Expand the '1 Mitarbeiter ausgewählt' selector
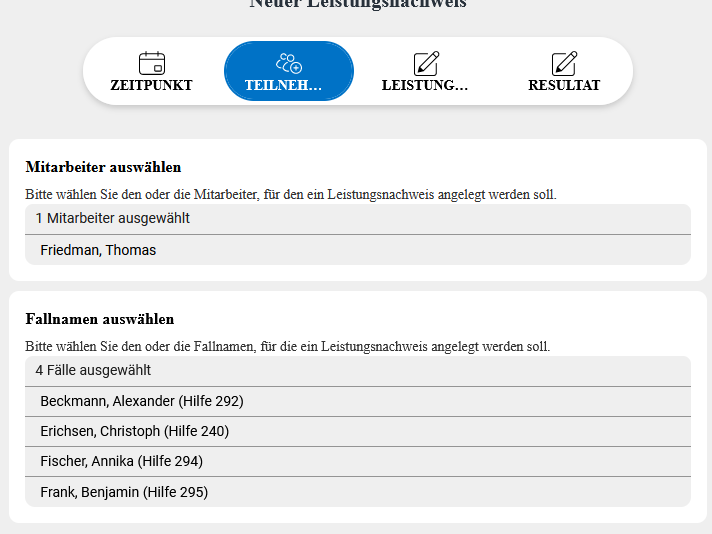 pos(357,218)
